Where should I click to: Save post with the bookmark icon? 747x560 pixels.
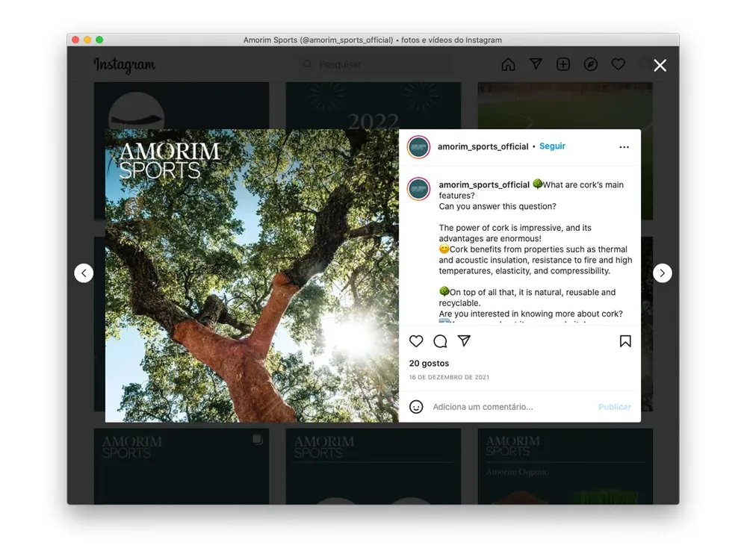coord(625,341)
